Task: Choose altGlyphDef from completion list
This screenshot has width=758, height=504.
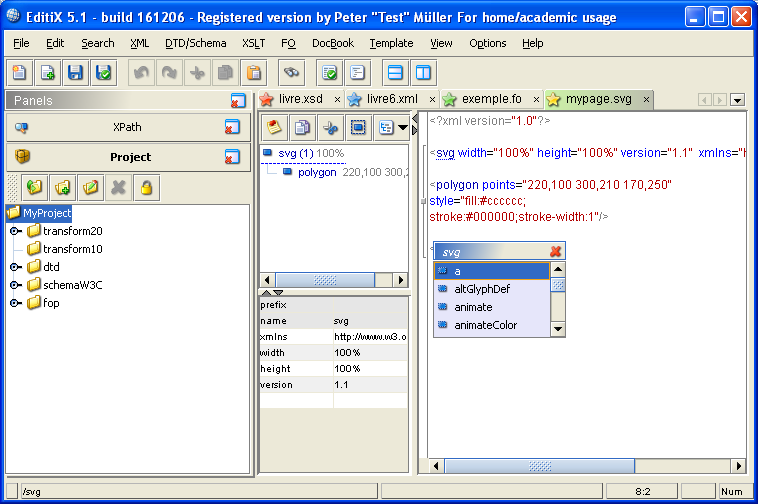Action: (492, 289)
